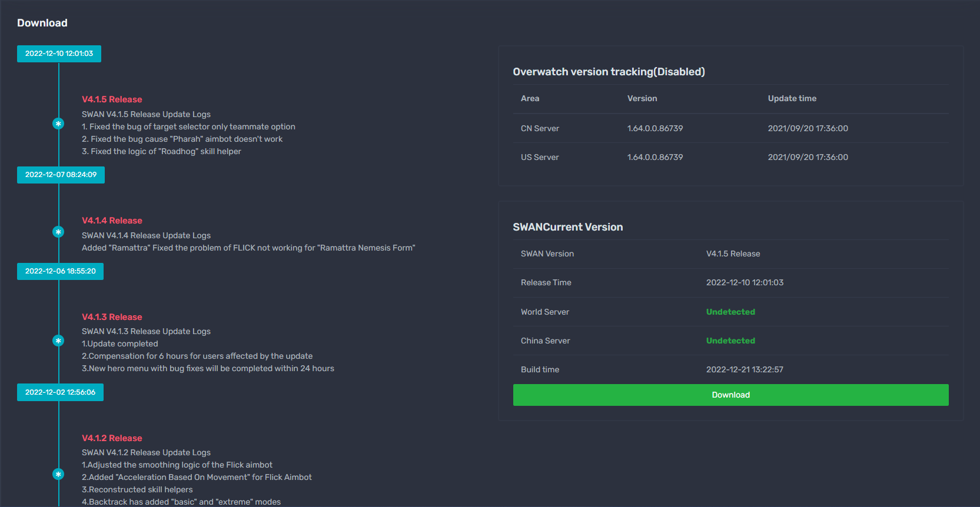Click the timeline star icon beside V4.1.3 Release
980x507 pixels.
coord(58,341)
